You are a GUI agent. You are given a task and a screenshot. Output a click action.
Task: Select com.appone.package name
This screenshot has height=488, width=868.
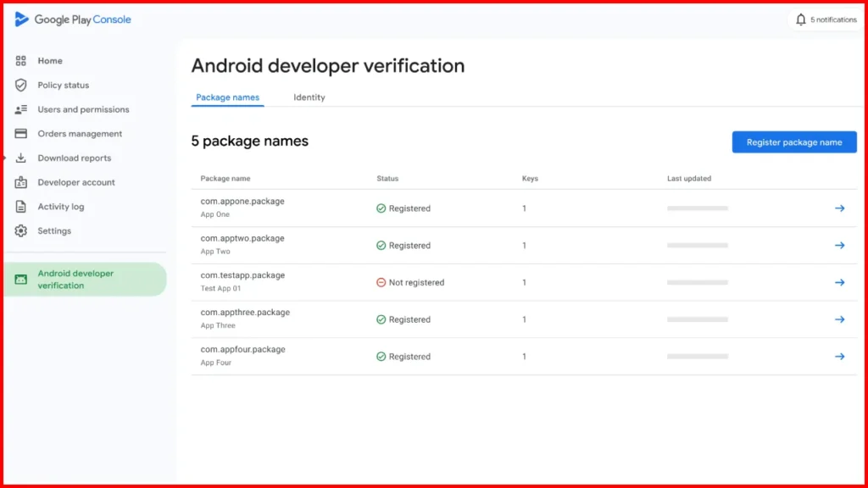click(x=242, y=202)
